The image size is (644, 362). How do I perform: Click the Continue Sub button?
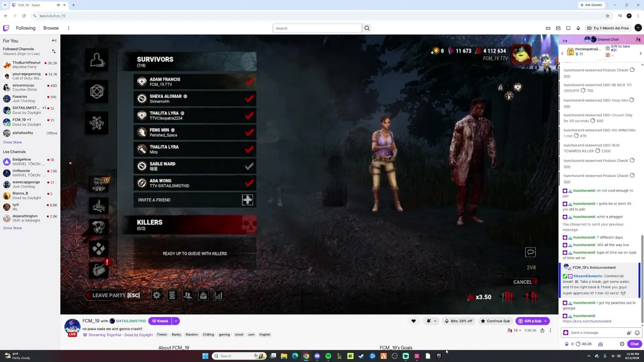tap(496, 321)
